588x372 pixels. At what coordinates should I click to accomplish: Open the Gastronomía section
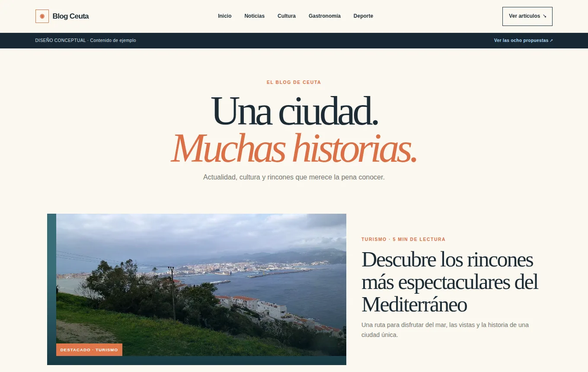[x=325, y=16]
